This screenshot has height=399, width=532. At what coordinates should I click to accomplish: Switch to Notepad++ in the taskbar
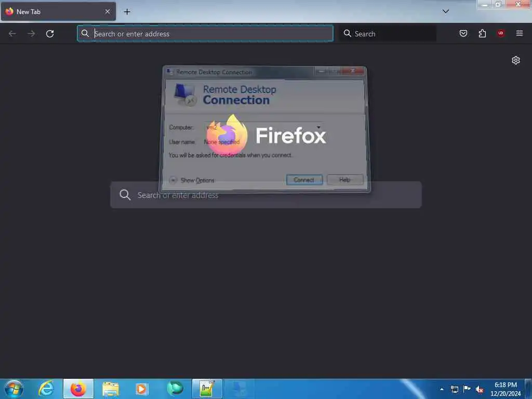tap(207, 389)
